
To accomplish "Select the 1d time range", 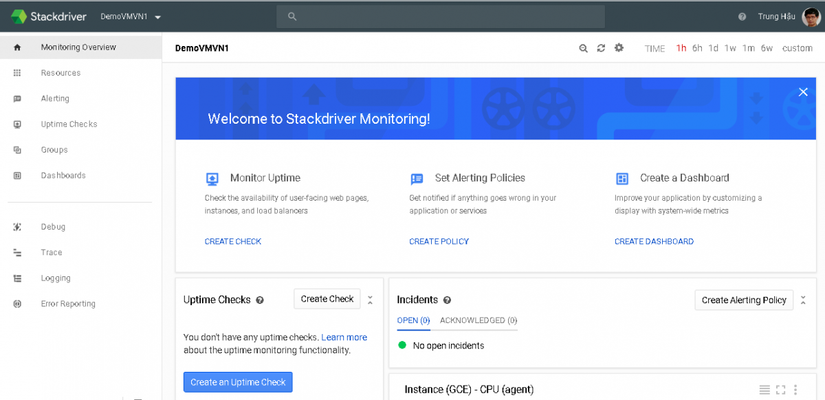I will coord(713,48).
